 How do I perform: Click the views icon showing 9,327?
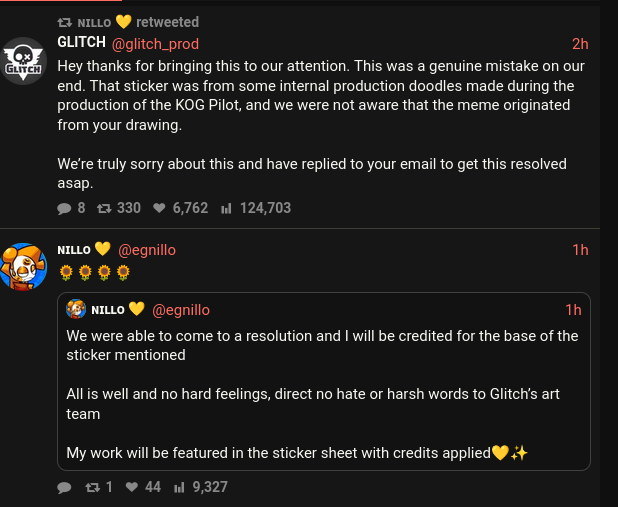click(180, 487)
